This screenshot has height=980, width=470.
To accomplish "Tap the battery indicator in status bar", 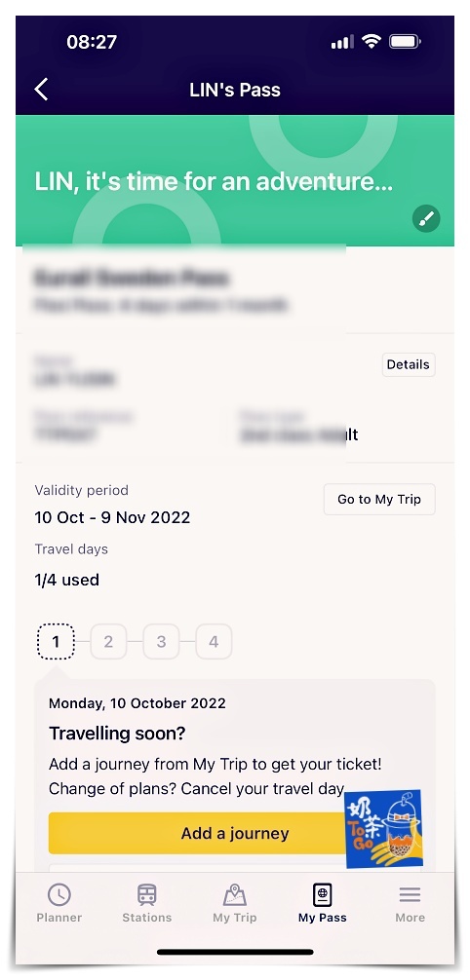I will (x=405, y=42).
